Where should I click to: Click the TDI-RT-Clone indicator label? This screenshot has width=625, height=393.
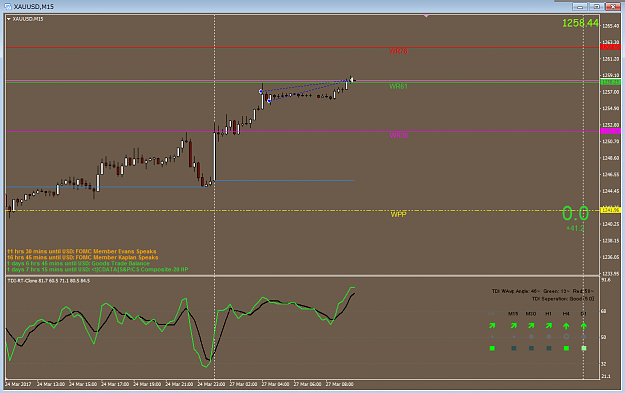pyautogui.click(x=49, y=281)
